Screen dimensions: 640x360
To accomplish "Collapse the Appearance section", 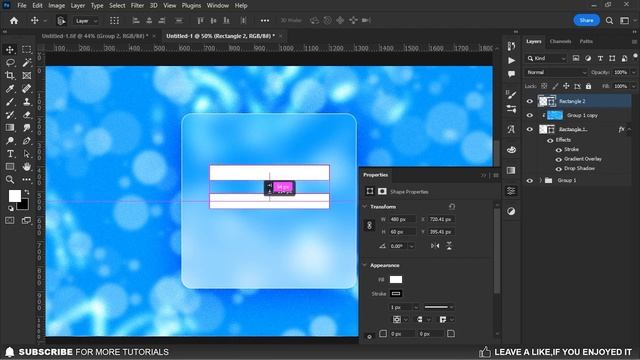I will tap(364, 265).
